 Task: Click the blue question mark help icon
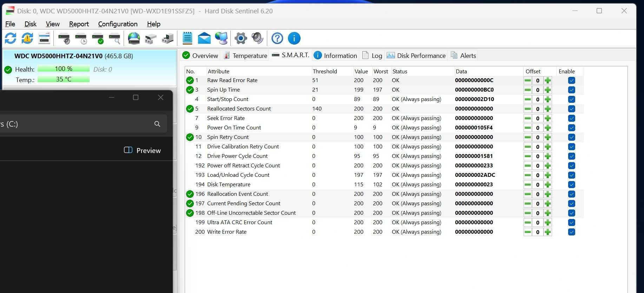[277, 38]
